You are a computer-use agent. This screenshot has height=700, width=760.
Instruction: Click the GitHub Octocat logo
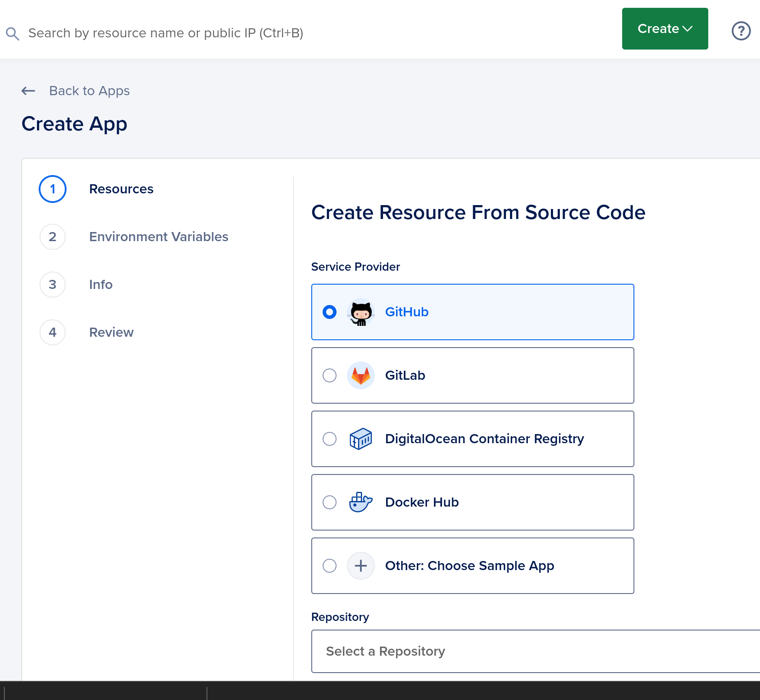coord(361,312)
